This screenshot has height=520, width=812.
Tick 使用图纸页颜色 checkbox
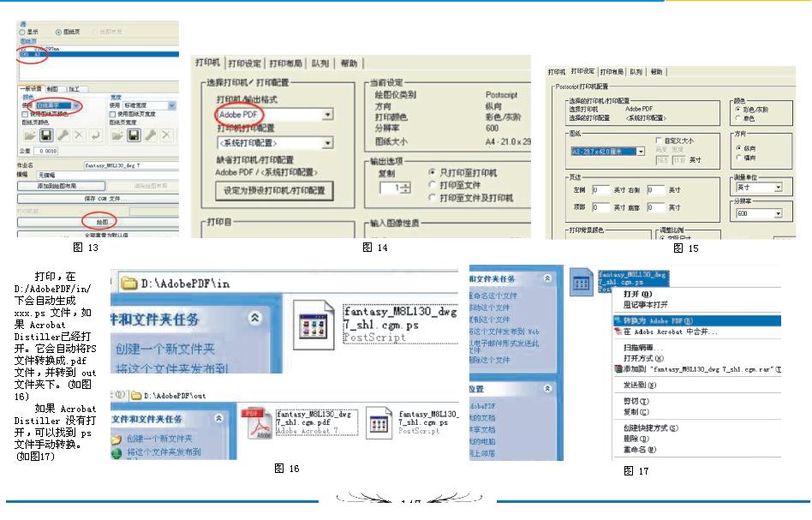[24, 114]
